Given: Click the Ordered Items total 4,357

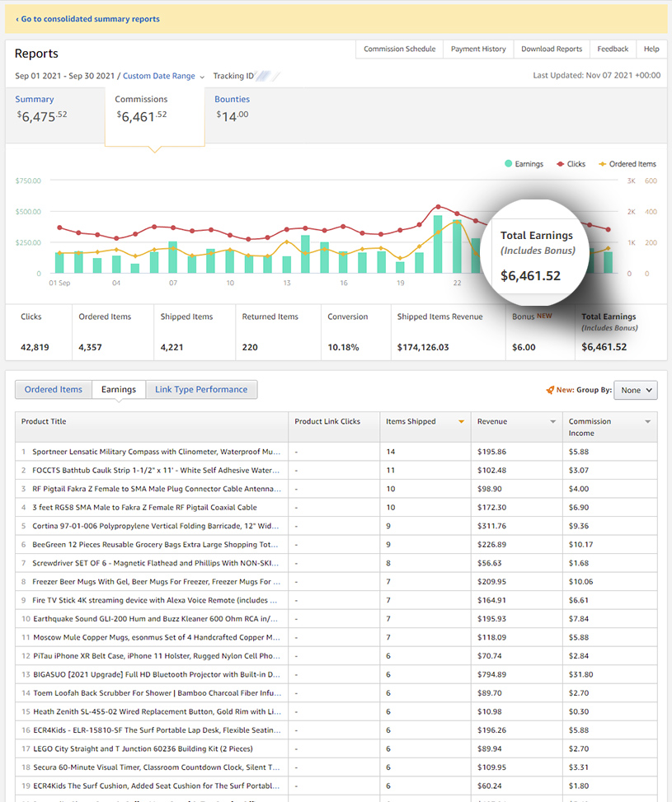Looking at the screenshot, I should click(90, 347).
